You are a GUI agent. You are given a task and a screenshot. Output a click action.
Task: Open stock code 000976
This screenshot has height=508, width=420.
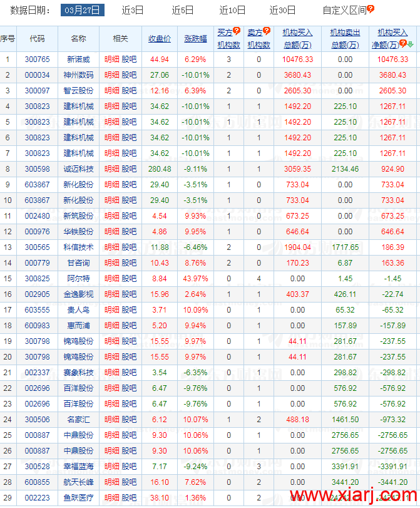click(x=37, y=232)
